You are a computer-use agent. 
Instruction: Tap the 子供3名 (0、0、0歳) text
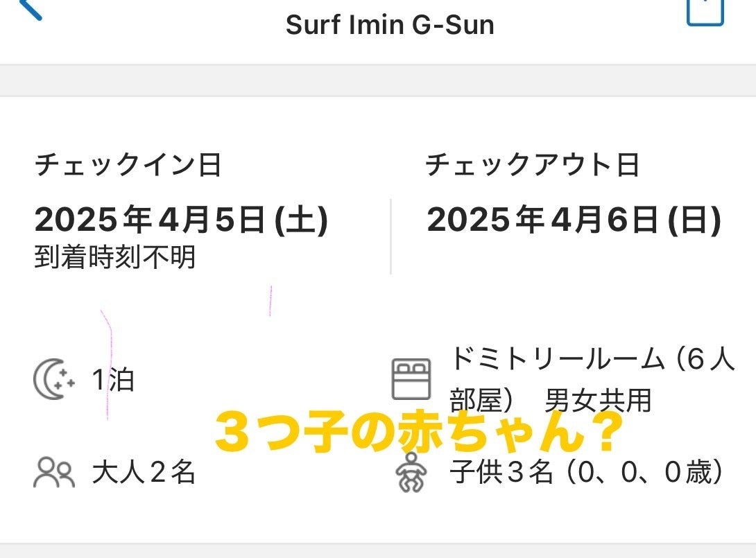click(587, 473)
